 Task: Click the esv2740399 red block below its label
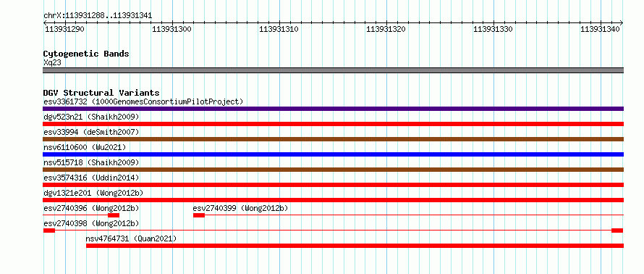(x=199, y=215)
